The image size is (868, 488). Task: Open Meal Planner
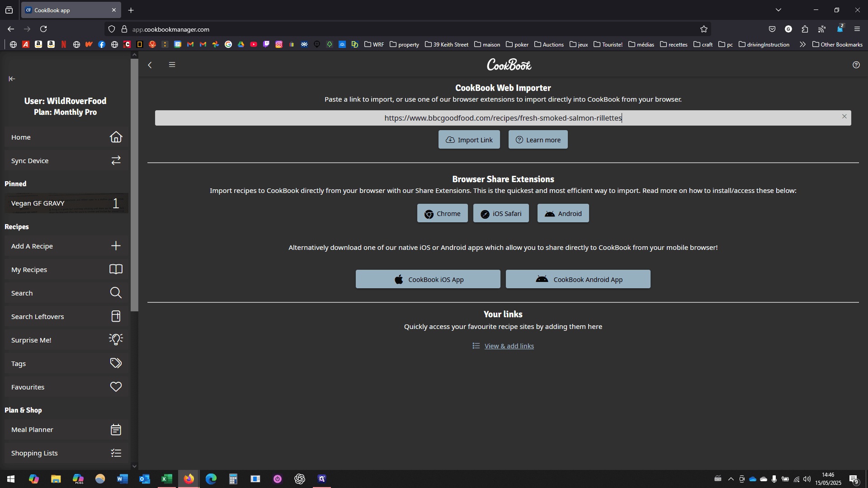tap(66, 429)
